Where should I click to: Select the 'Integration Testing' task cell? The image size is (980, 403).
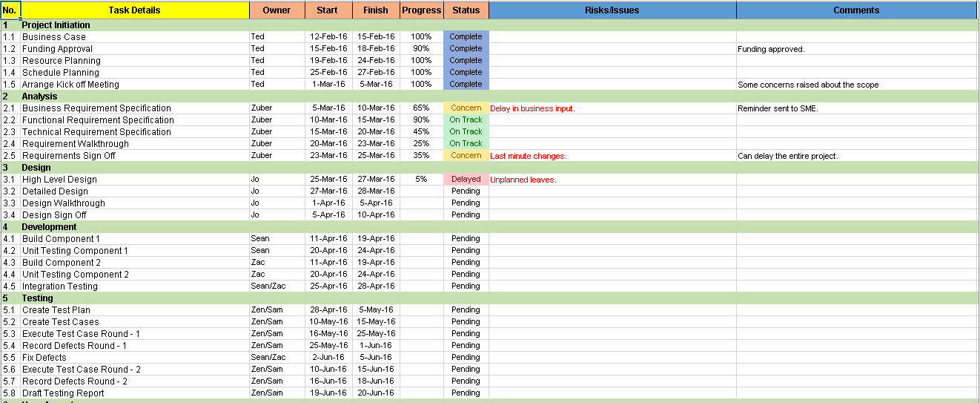click(x=135, y=286)
